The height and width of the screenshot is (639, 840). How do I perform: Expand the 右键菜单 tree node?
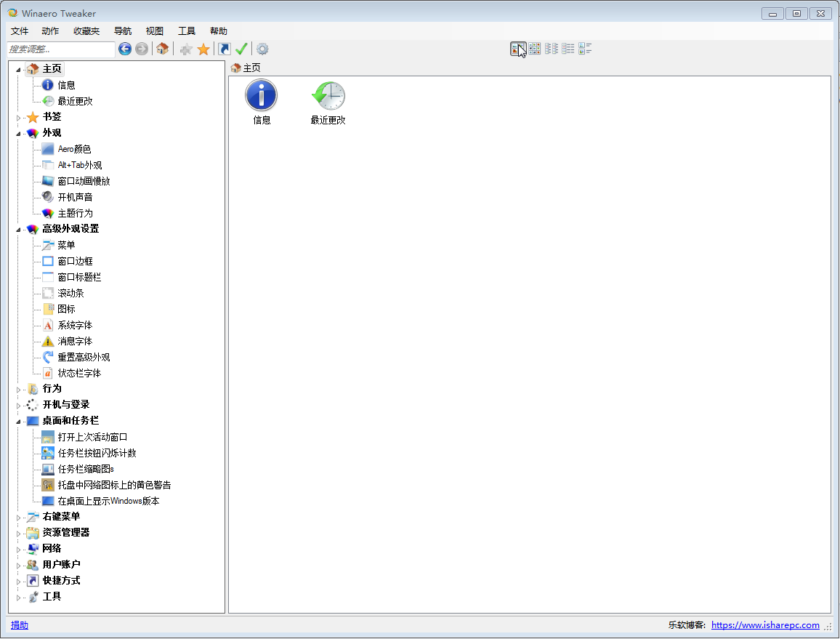tap(19, 518)
